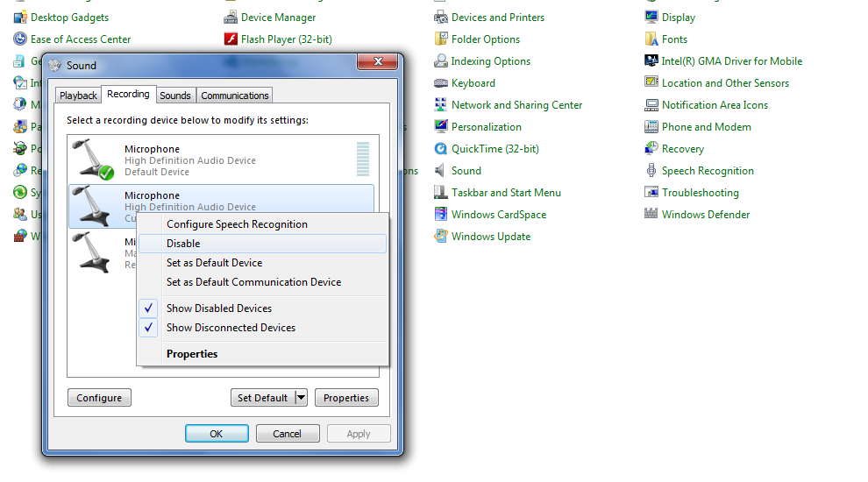
Task: Click the Device Manager icon
Action: coord(231,18)
